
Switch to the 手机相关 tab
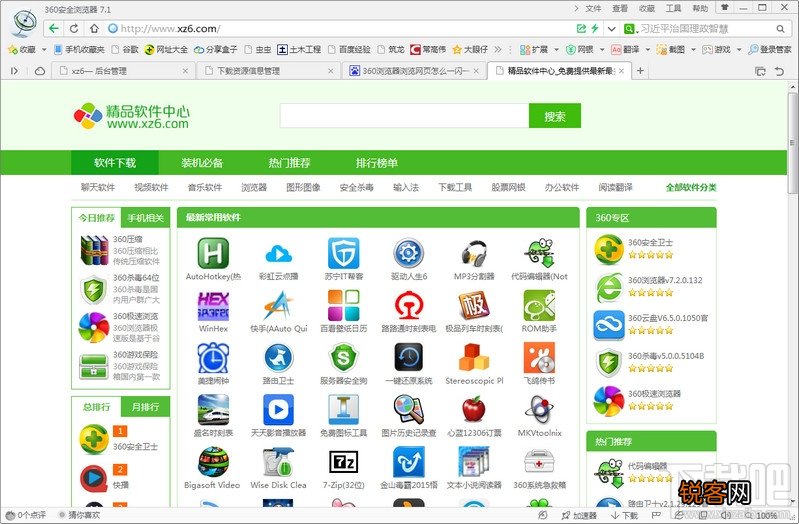coord(146,218)
